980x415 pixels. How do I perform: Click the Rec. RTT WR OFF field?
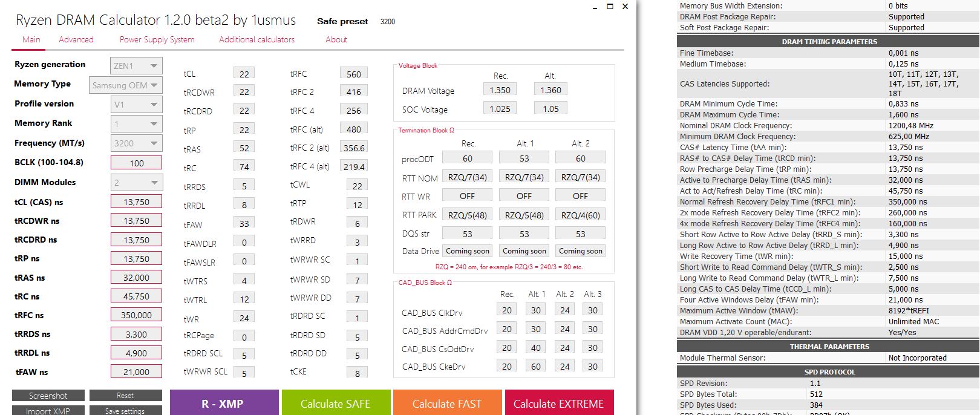pos(468,195)
